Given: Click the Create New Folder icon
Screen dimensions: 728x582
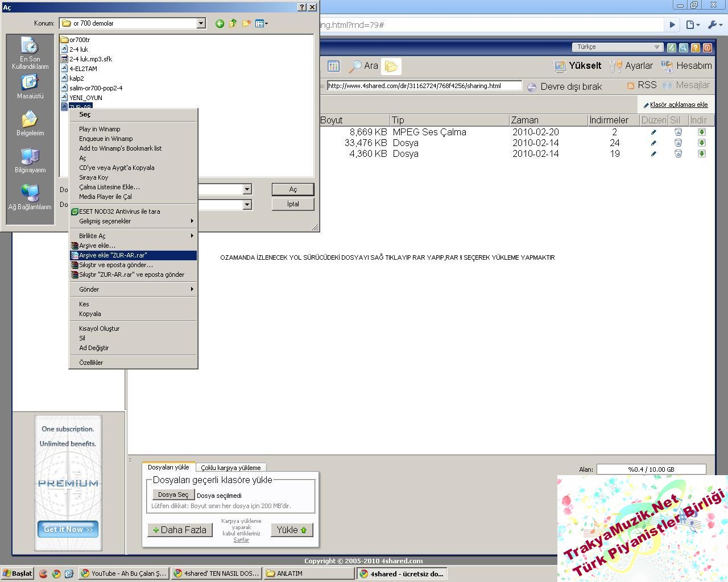Looking at the screenshot, I should (x=246, y=23).
